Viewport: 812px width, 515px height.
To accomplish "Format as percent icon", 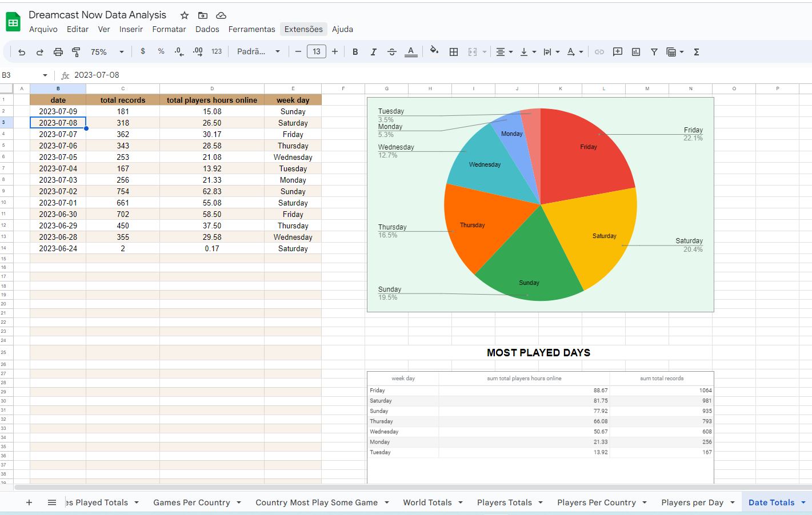I will [x=161, y=51].
